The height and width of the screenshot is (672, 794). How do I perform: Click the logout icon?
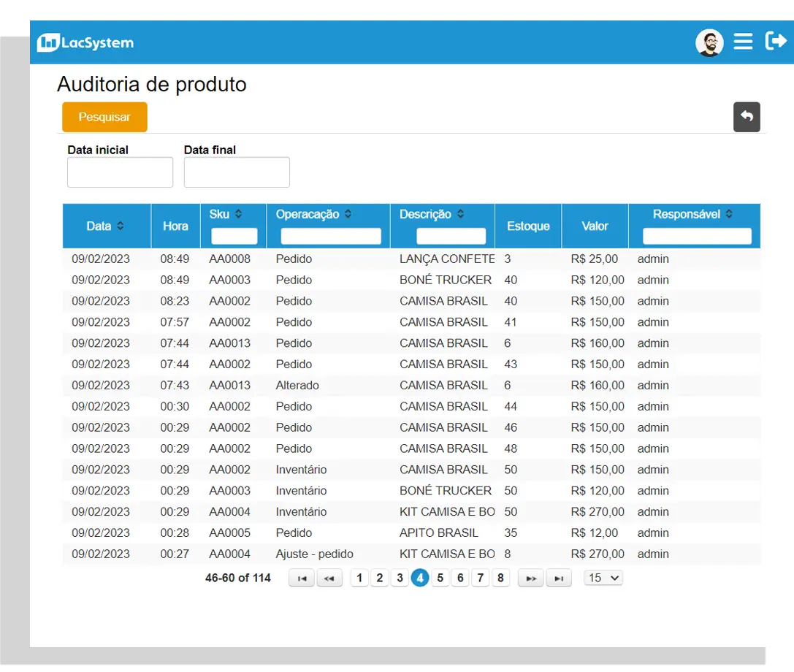[x=775, y=41]
